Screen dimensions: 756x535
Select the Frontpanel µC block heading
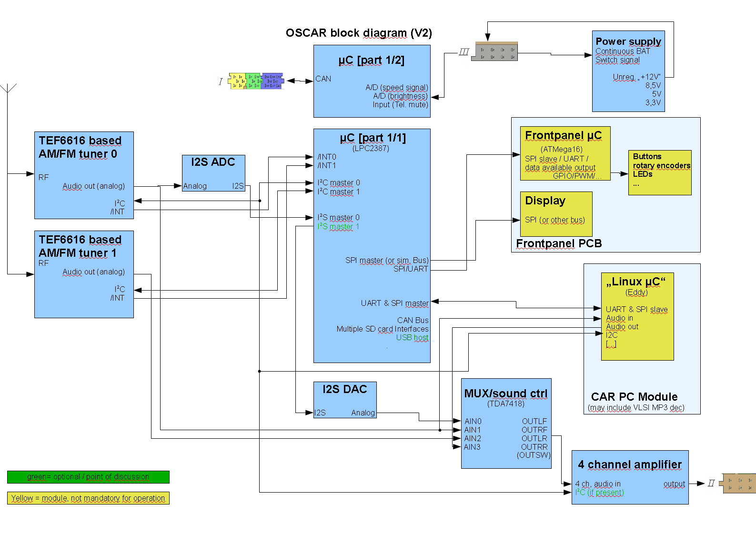click(564, 135)
